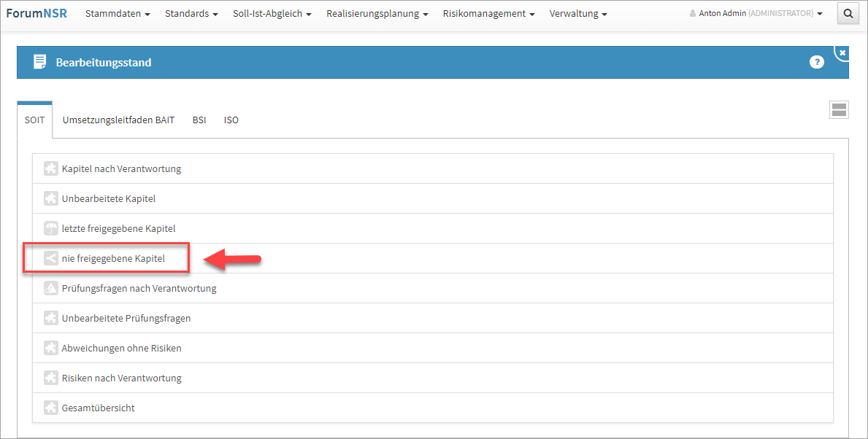Expand the Realisierungsplanung menu
Screen dimensions: 868x439
(377, 14)
